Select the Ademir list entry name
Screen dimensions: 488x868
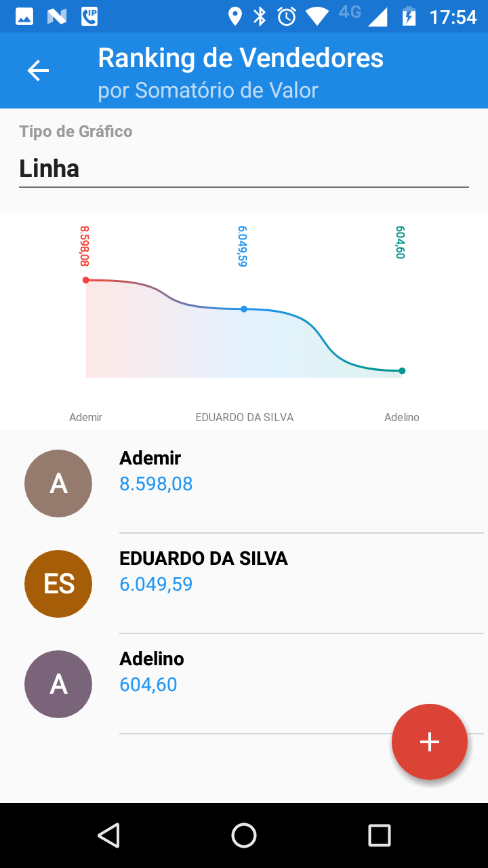coord(150,458)
